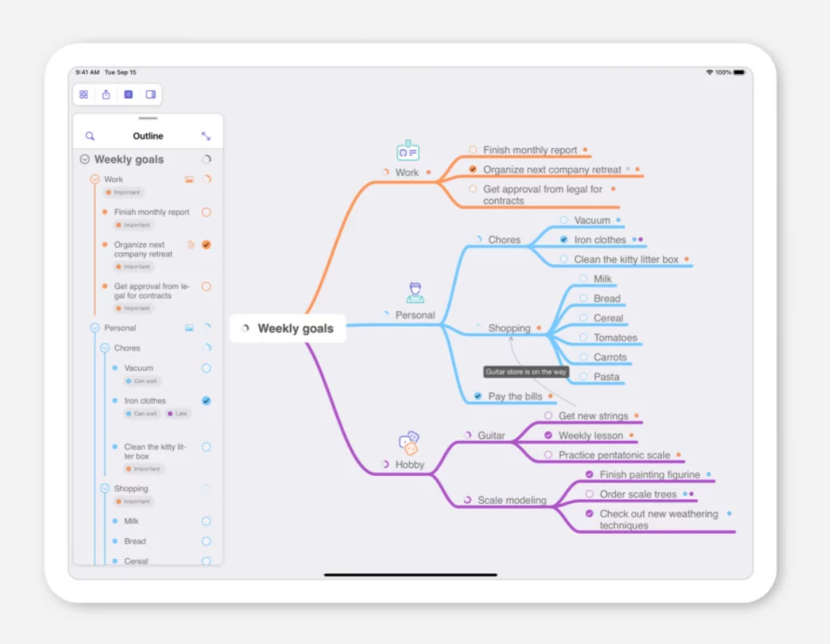
Task: Collapse Work branch in outline
Action: point(95,180)
